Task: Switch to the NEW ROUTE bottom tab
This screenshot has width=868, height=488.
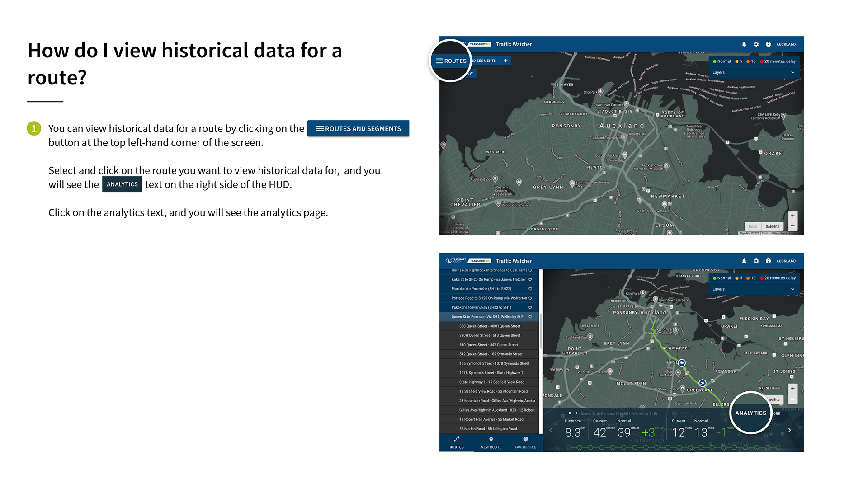Action: coord(491,443)
